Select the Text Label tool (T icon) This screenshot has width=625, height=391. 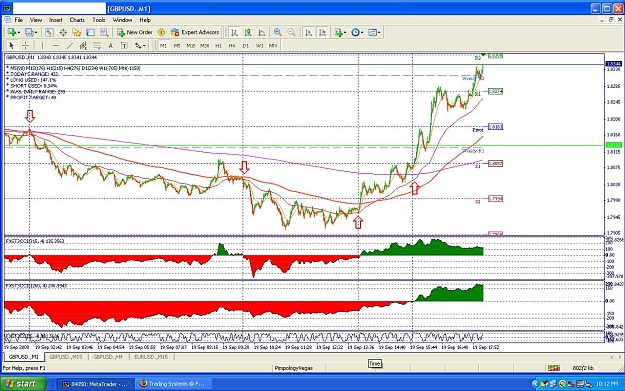point(124,45)
